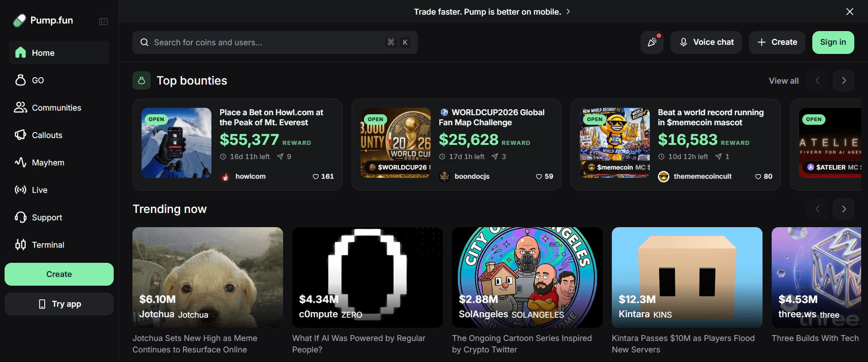
Task: Open the Trade faster mobile banner link
Action: [492, 12]
